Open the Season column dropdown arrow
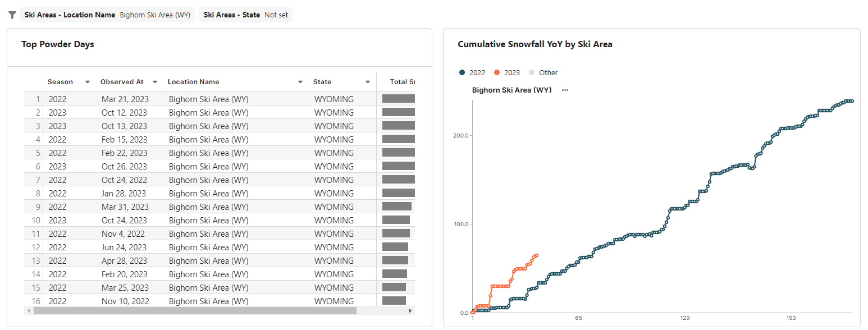This screenshot has width=868, height=330. click(88, 82)
